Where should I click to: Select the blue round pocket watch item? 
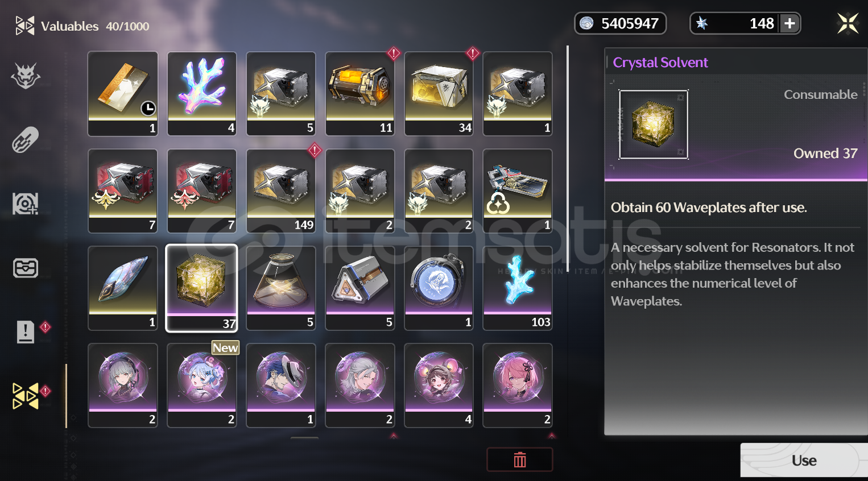point(439,288)
